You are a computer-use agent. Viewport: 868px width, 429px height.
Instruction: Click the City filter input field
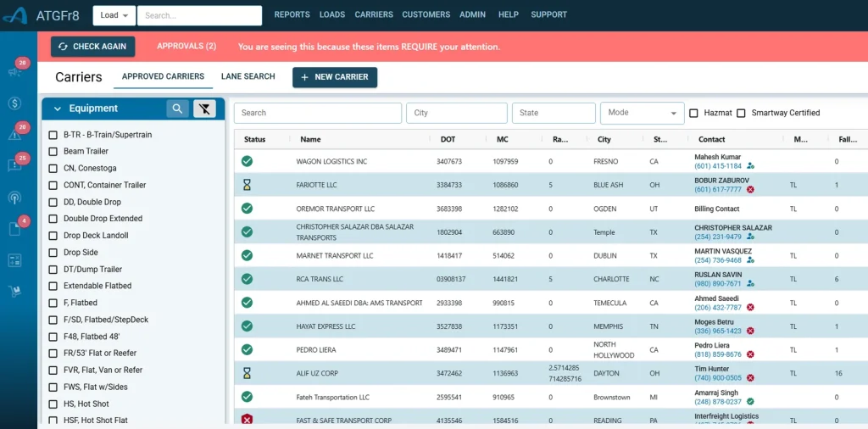(x=456, y=113)
